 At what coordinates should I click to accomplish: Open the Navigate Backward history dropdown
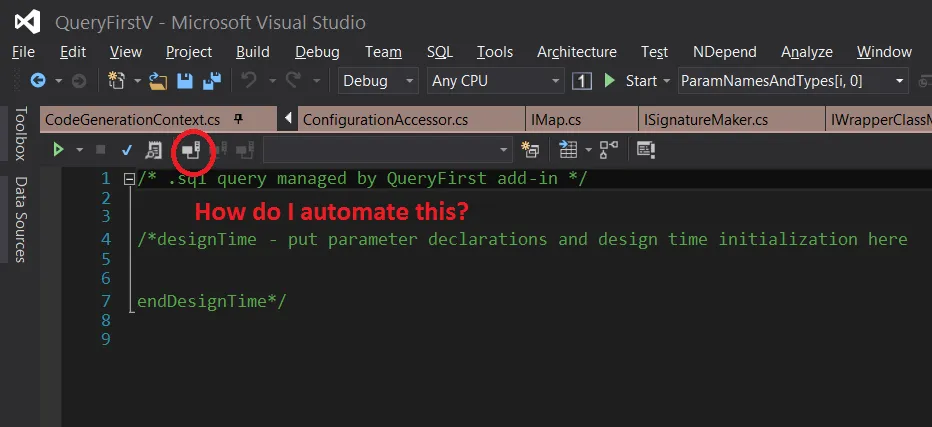tap(59, 81)
